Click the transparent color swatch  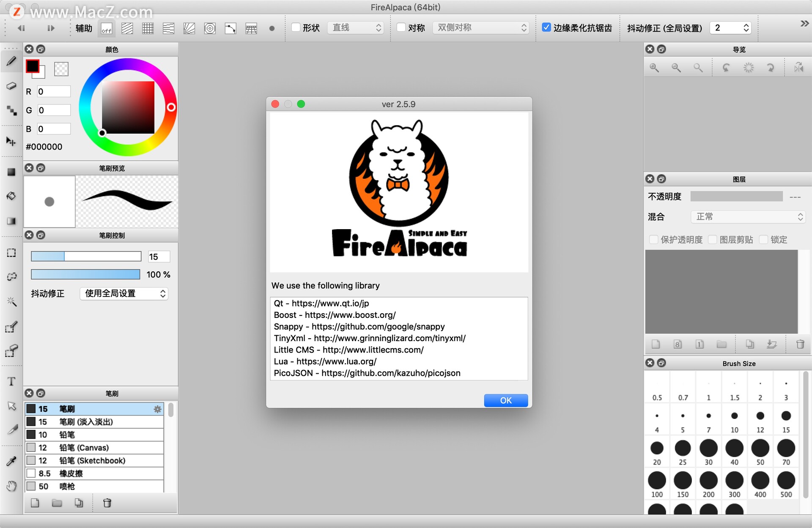[61, 69]
